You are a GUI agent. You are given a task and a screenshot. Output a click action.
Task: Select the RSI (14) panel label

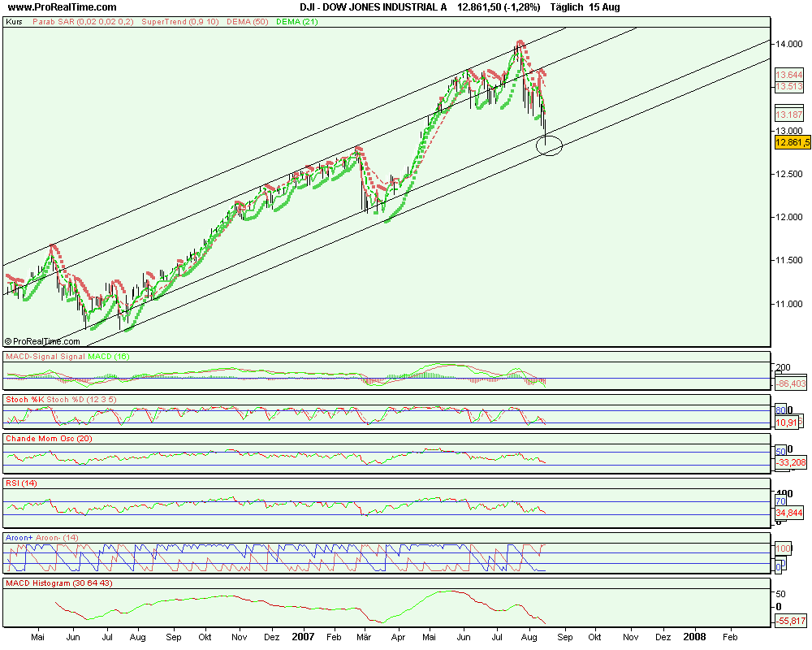pyautogui.click(x=21, y=483)
